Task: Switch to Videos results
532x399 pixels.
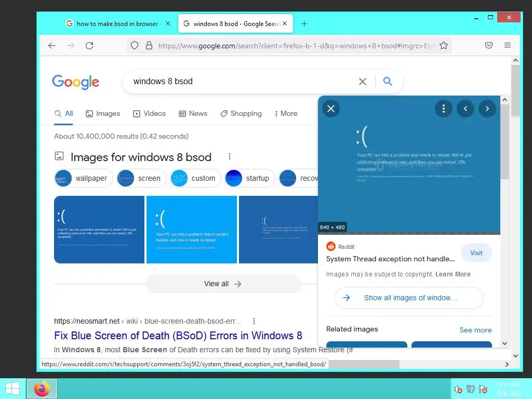Action: click(149, 114)
